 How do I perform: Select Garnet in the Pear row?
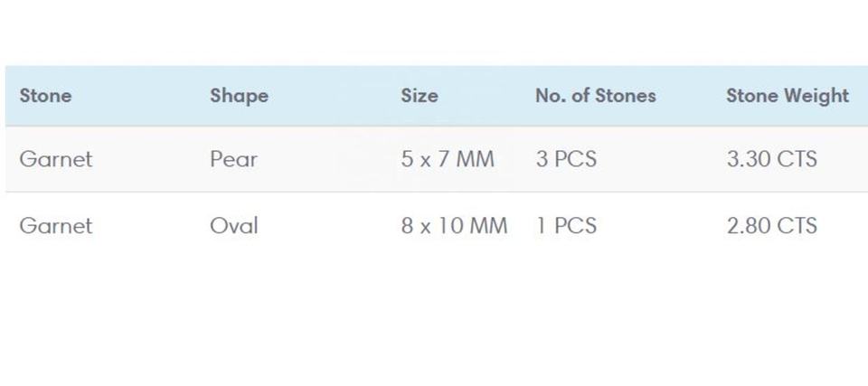click(x=56, y=159)
